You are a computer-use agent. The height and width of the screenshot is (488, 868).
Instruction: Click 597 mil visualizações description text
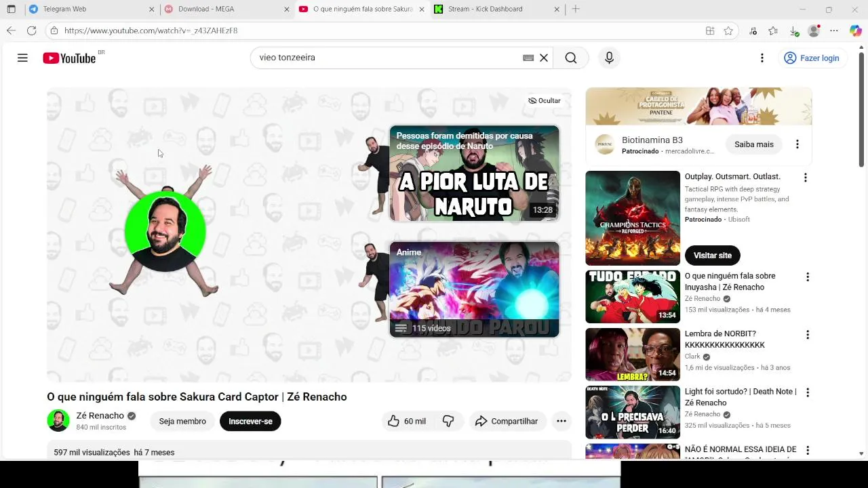(x=92, y=452)
